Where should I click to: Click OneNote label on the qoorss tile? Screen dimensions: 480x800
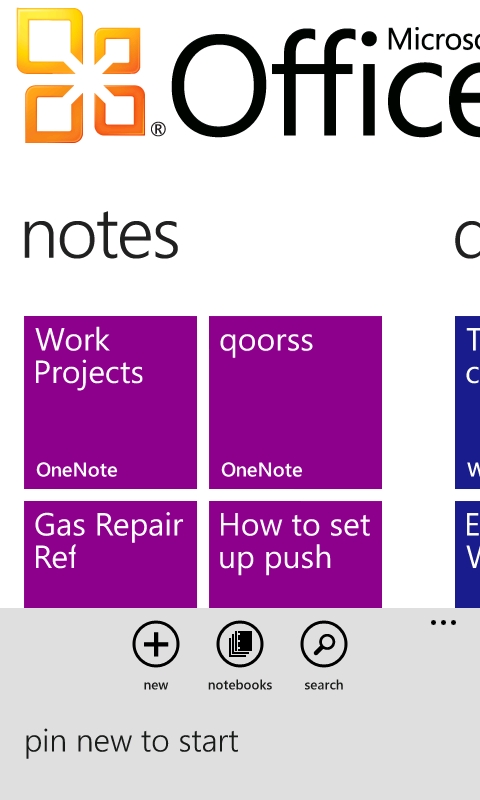tap(261, 470)
